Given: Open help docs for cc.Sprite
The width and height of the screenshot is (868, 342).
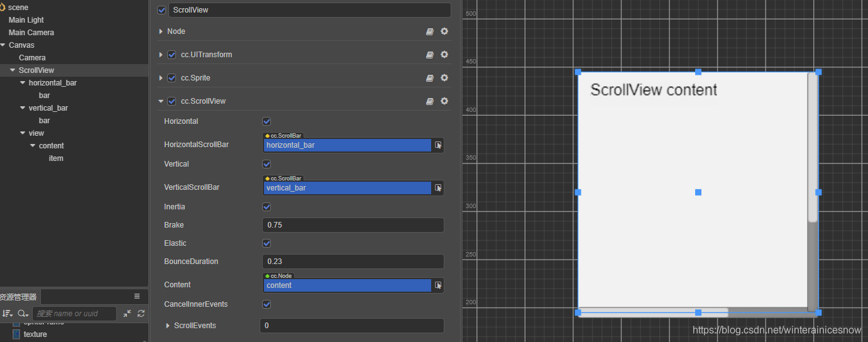Looking at the screenshot, I should [430, 78].
